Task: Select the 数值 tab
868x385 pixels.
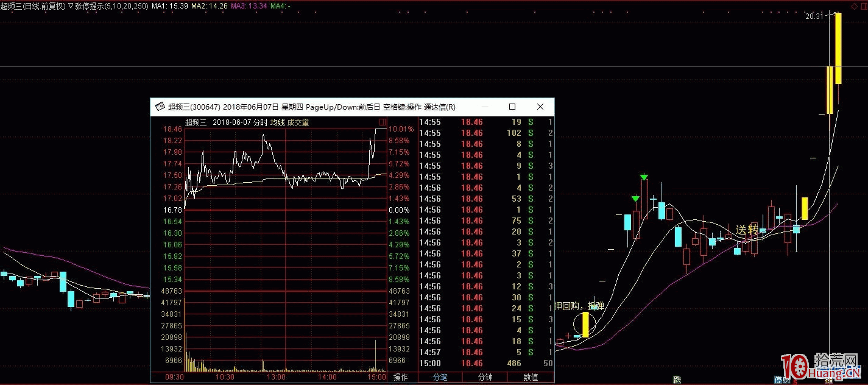Action: [x=531, y=377]
